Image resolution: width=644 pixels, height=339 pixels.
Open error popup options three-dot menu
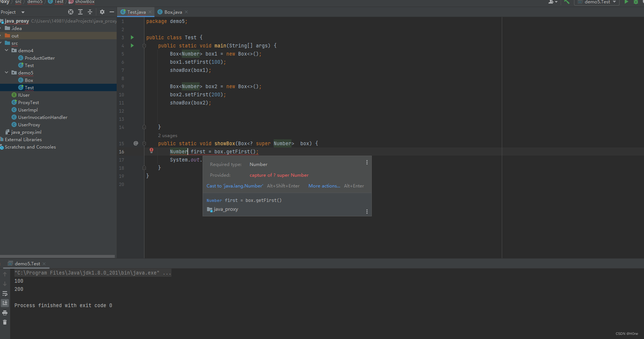click(x=367, y=162)
